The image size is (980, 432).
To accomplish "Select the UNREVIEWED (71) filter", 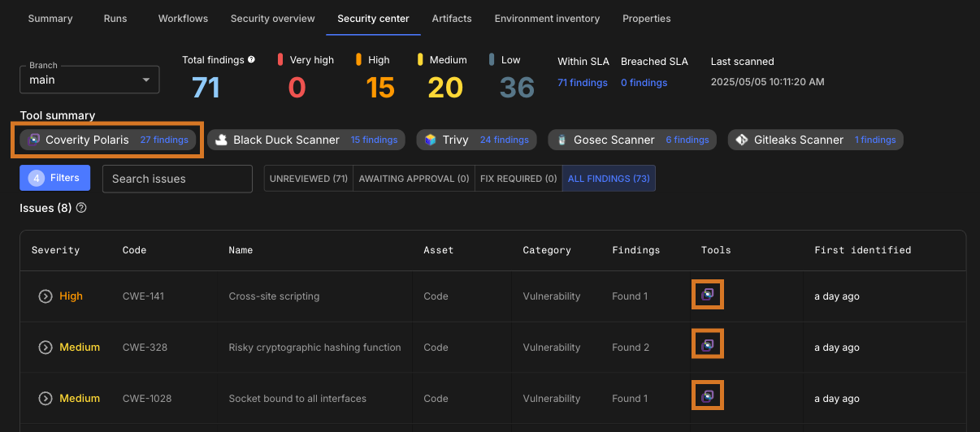I will tap(309, 179).
